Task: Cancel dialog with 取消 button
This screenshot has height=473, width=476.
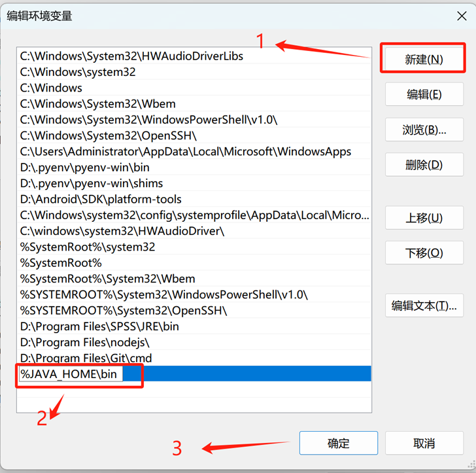Action: tap(424, 443)
